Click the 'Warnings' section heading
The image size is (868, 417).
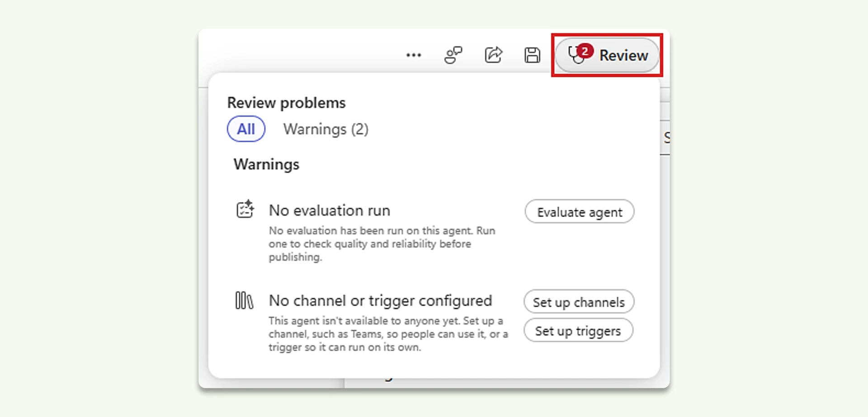(266, 164)
